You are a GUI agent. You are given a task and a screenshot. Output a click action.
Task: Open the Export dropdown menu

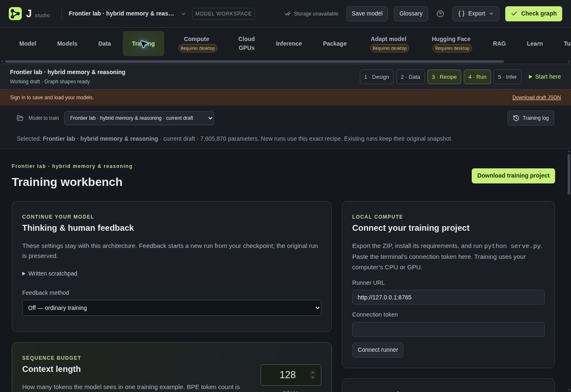coord(475,14)
